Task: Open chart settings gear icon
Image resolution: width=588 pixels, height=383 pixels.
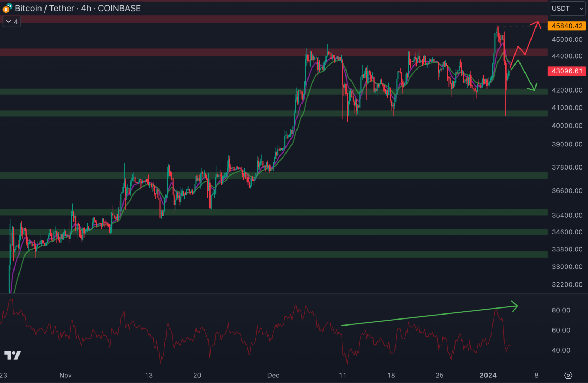Action: (x=568, y=375)
